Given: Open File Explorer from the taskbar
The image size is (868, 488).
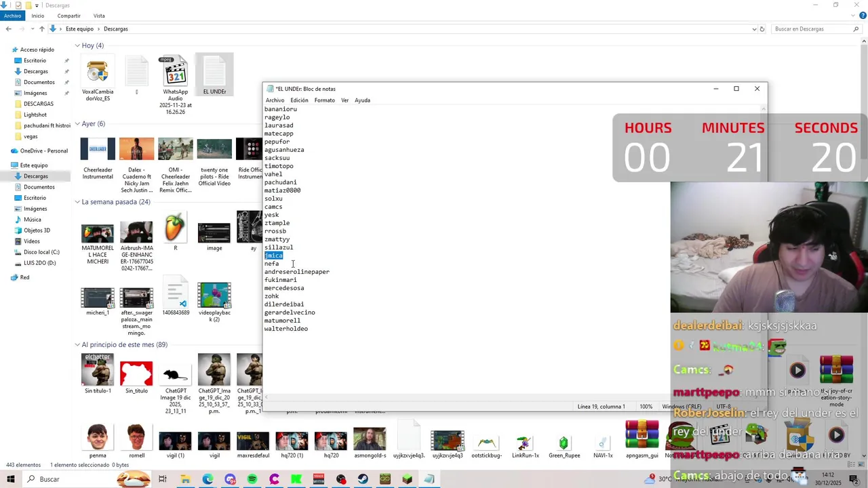Looking at the screenshot, I should (185, 479).
